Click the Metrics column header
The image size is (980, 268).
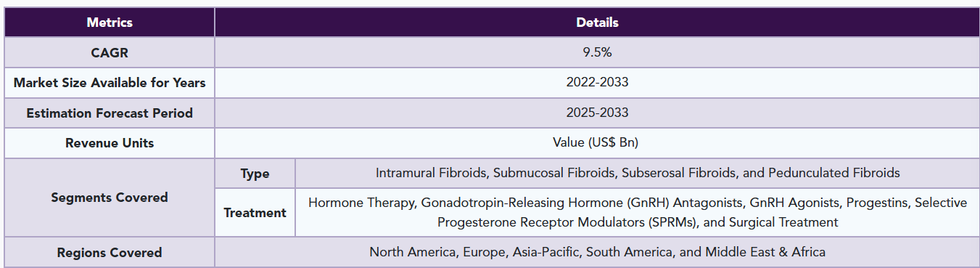coord(110,23)
